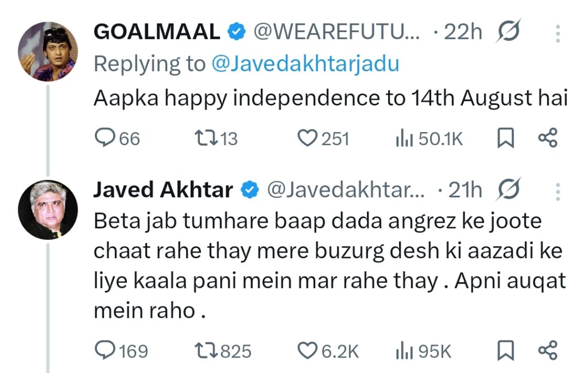Screen dimensions: 588x373
Task: Like Javed Akhtar's tweet
Action: point(309,351)
